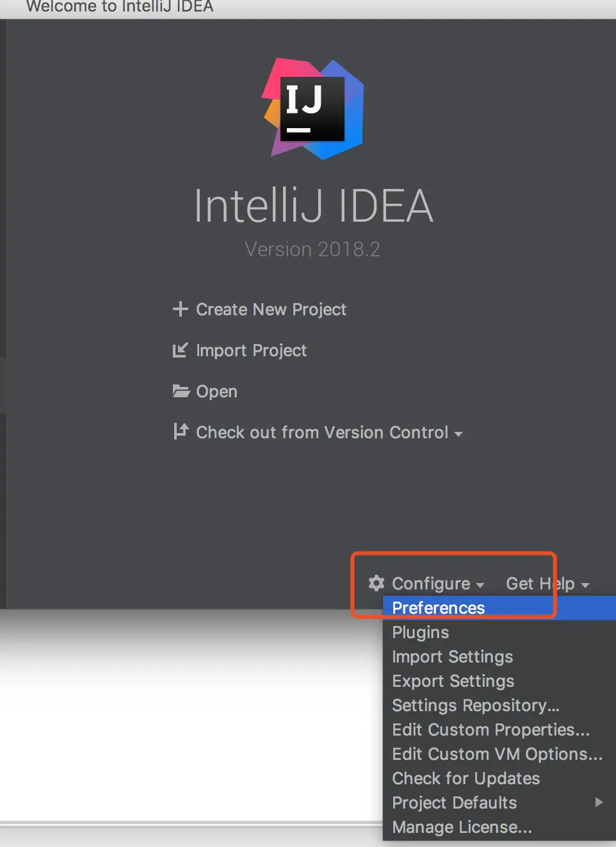Screen dimensions: 616x847
Task: Click the Configure gear icon
Action: tap(376, 583)
